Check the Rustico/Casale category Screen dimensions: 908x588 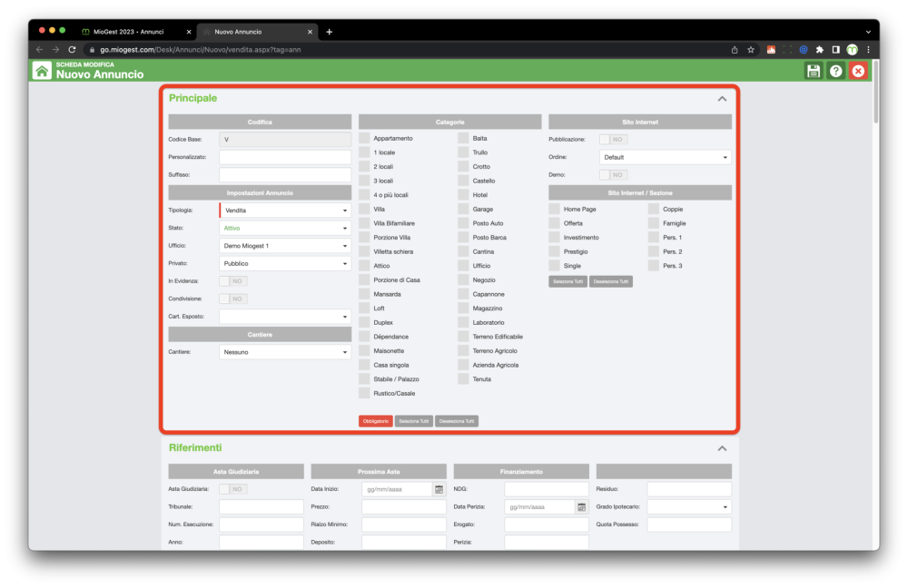tap(364, 393)
